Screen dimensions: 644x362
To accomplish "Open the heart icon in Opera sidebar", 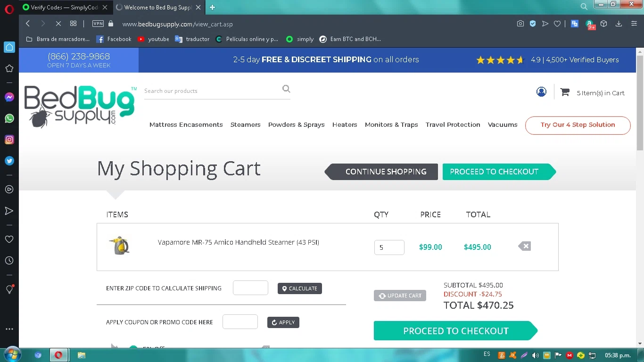I will click(9, 239).
